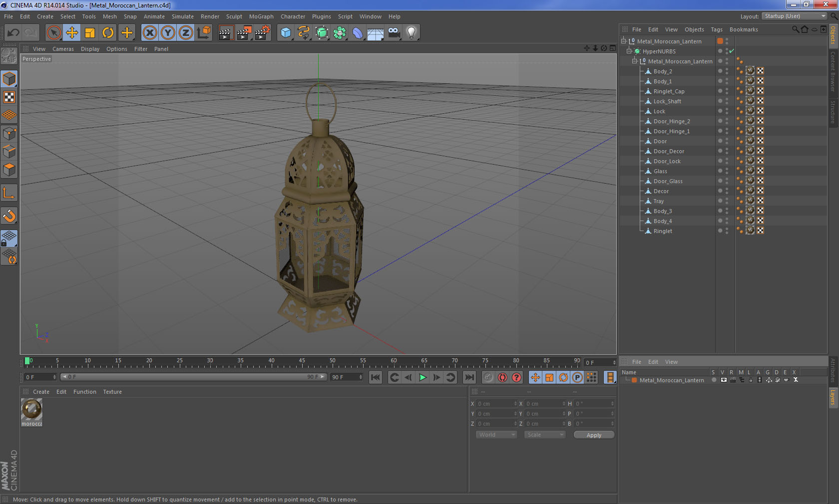Toggle Y-axis lock icon
Image resolution: width=839 pixels, height=504 pixels.
pos(168,33)
